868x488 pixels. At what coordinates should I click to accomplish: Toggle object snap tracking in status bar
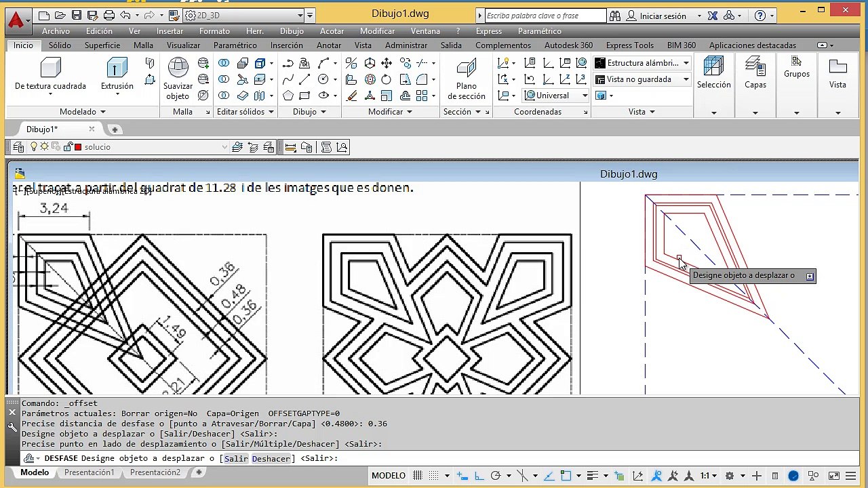point(549,476)
